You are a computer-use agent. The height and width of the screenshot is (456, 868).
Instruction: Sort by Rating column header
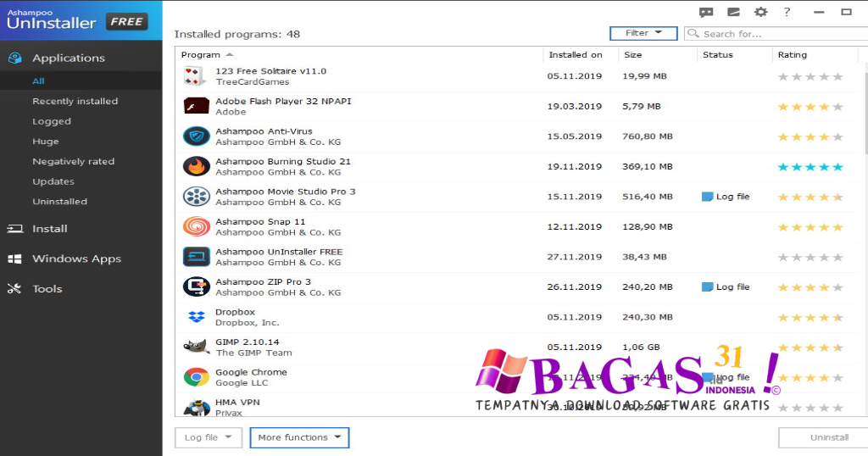(793, 55)
